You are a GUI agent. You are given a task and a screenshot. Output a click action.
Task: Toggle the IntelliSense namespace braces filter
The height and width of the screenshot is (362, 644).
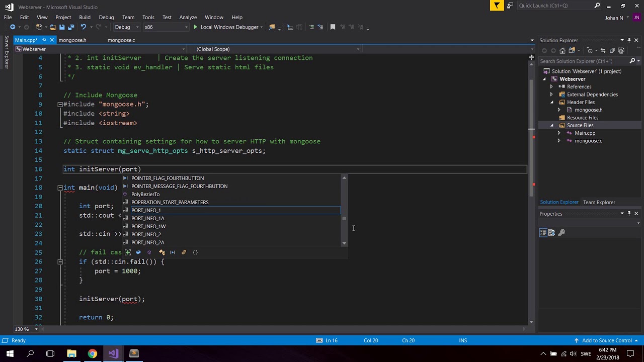(195, 252)
